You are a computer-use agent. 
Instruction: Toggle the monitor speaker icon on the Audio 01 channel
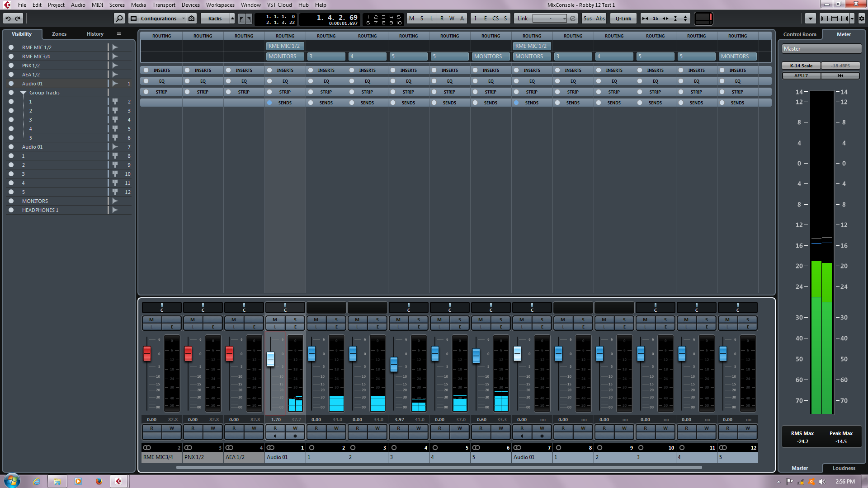click(x=275, y=436)
